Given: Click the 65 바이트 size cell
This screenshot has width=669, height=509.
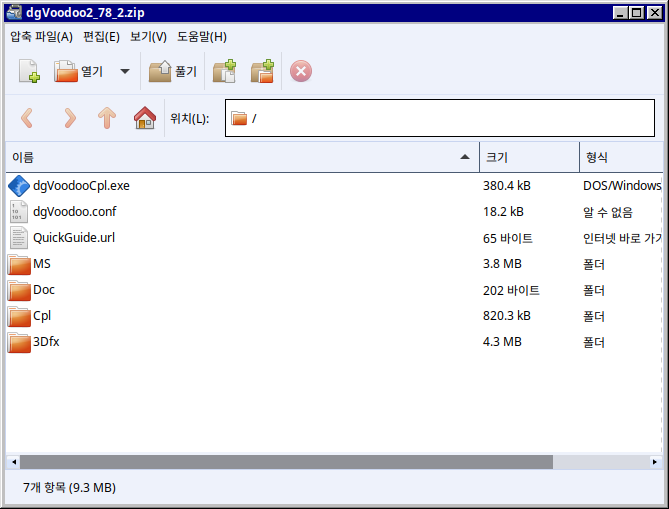Looking at the screenshot, I should click(x=508, y=238).
